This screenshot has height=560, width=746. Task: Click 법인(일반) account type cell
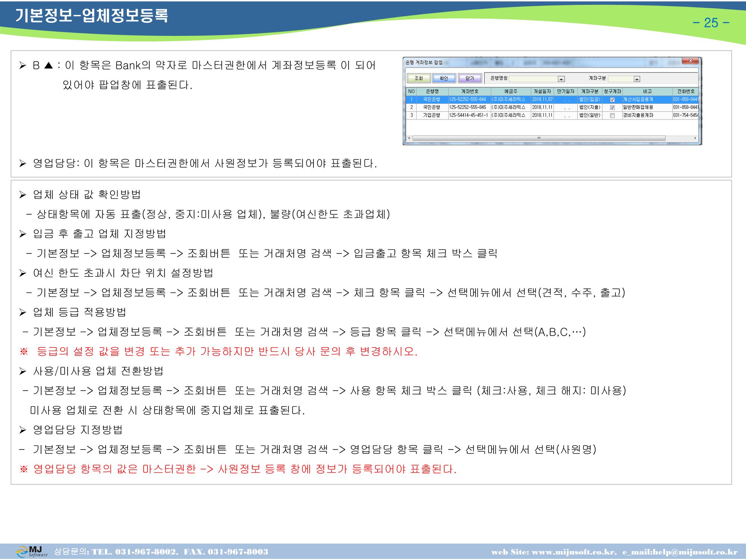(590, 115)
